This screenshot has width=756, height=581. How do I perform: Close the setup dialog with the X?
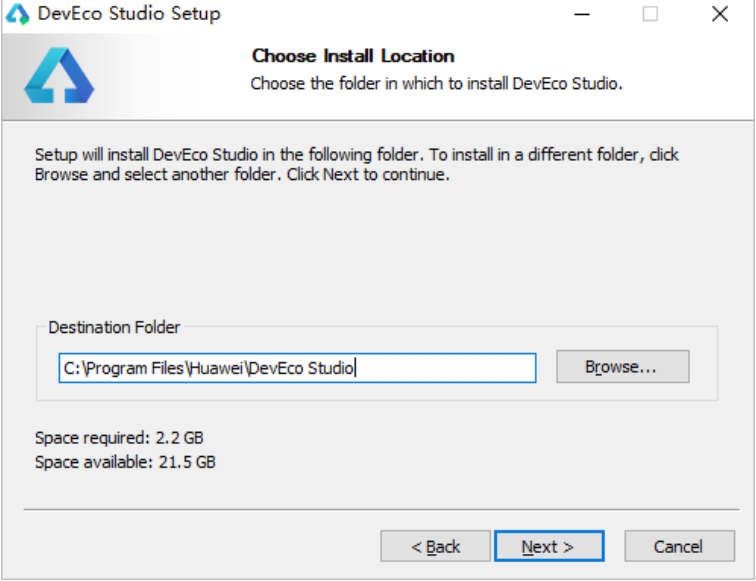coord(720,14)
